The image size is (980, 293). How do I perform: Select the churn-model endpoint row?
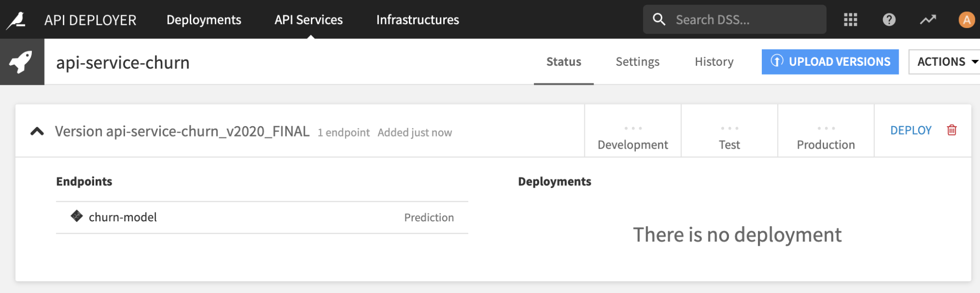pos(262,217)
